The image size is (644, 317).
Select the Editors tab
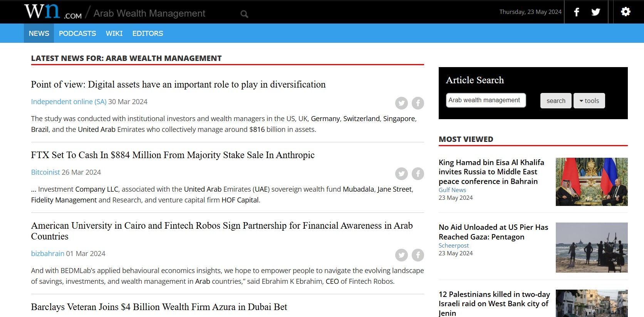tap(148, 34)
